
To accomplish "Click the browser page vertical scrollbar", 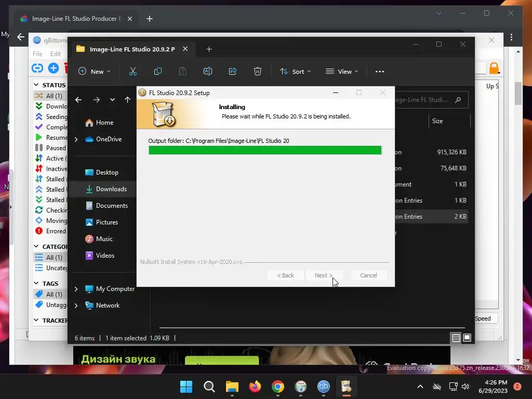I will [x=518, y=94].
